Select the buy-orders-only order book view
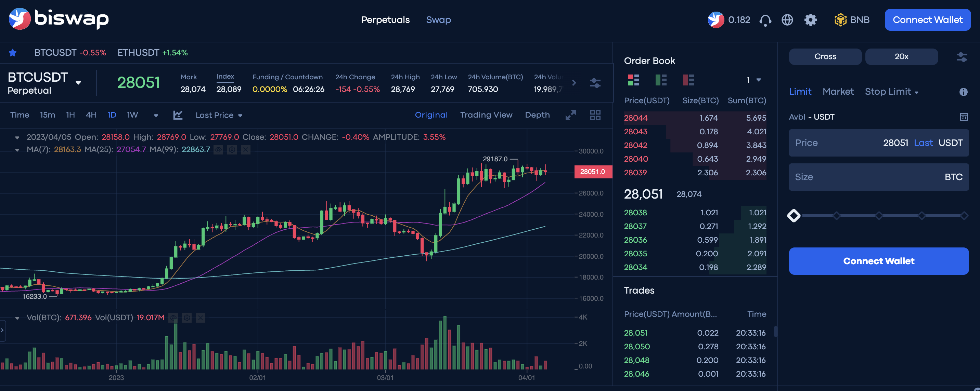The width and height of the screenshot is (980, 391). tap(661, 80)
